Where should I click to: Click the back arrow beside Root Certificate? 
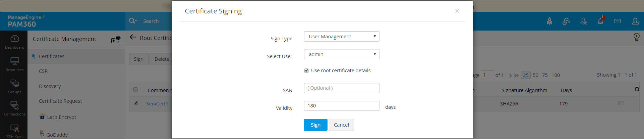coord(133,37)
